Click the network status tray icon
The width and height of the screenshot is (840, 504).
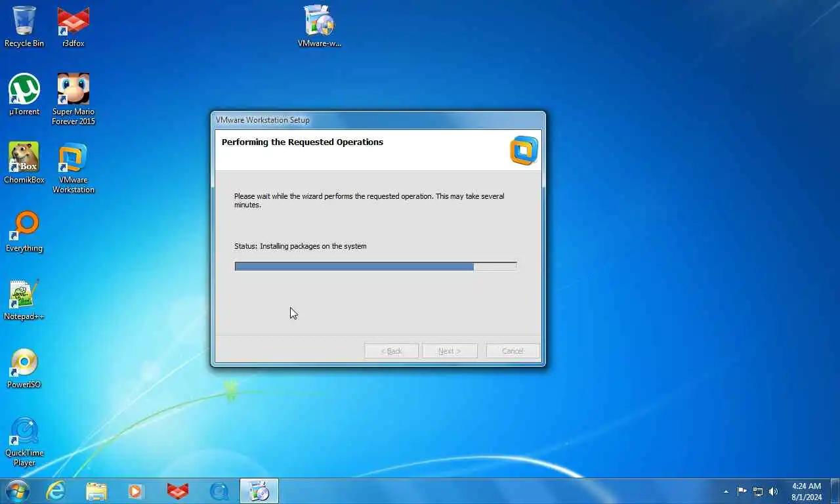tap(758, 491)
